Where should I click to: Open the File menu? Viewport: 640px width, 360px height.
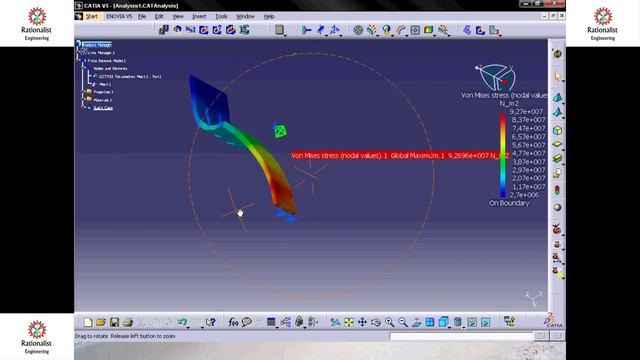[142, 16]
